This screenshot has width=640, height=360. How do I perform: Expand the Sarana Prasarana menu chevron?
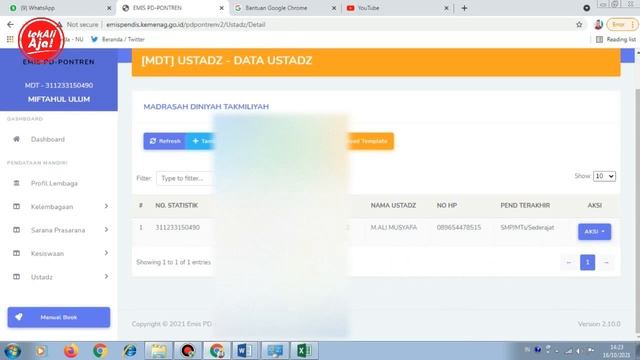[x=106, y=230]
